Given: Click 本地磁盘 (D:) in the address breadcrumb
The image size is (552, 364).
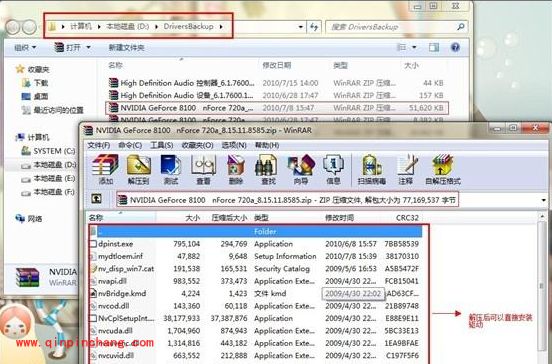Looking at the screenshot, I should [x=127, y=27].
